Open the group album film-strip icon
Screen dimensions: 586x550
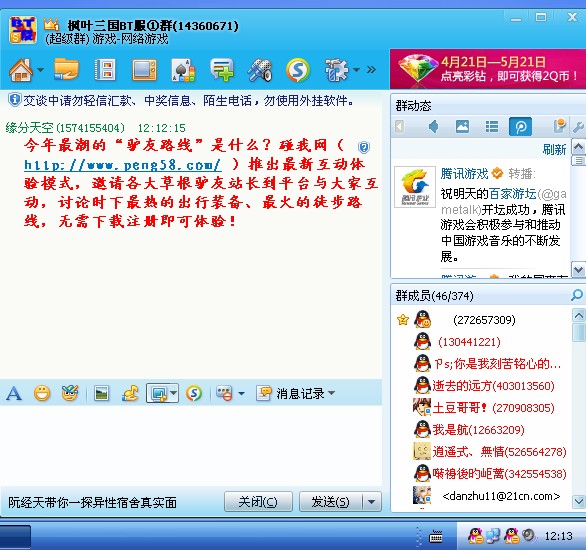tap(105, 69)
